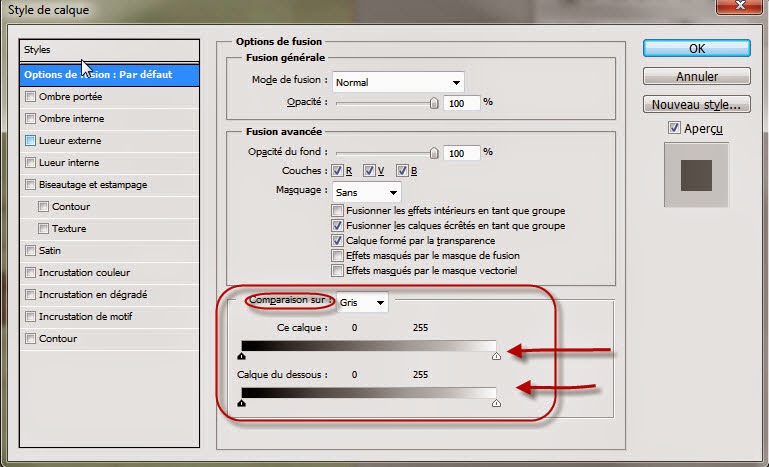
Task: Check the Contour sub-option under Biseautage
Action: 43,207
